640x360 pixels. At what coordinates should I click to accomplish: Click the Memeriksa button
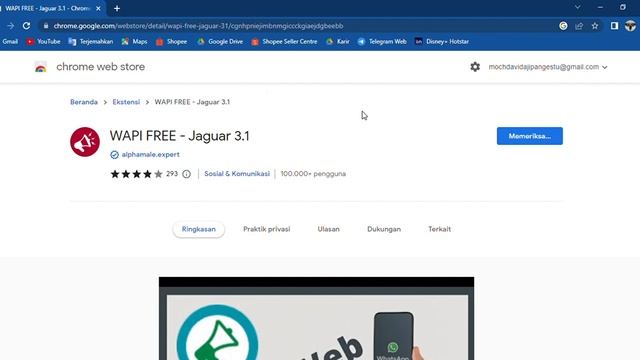coord(530,136)
